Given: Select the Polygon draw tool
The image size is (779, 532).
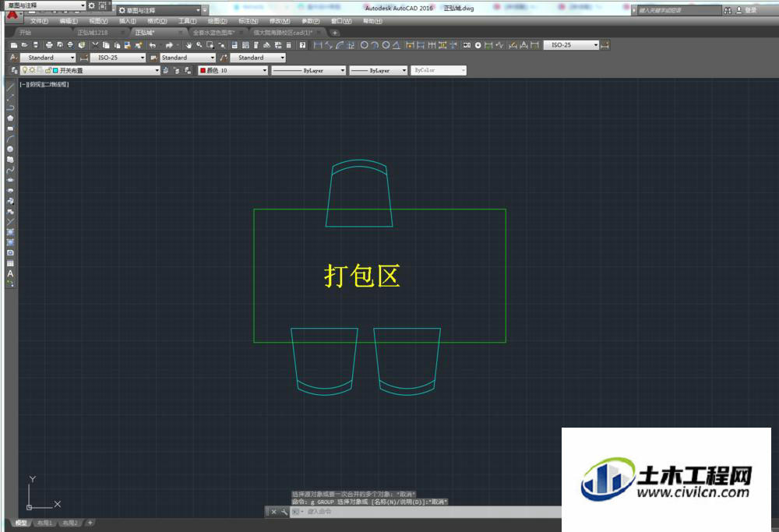Looking at the screenshot, I should pos(10,118).
